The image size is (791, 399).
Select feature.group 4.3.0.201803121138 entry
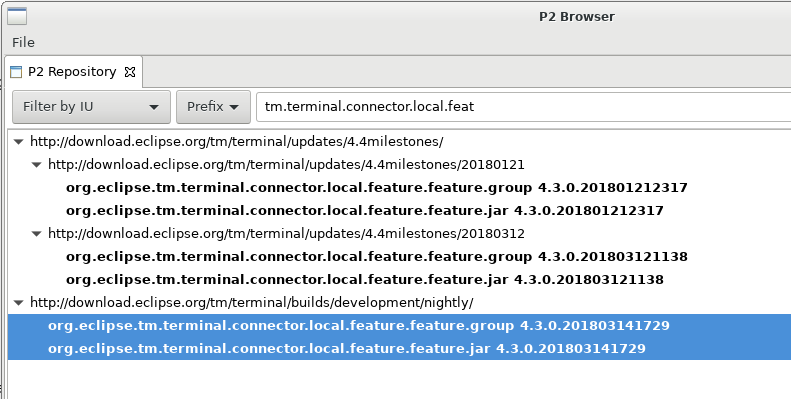coord(377,257)
